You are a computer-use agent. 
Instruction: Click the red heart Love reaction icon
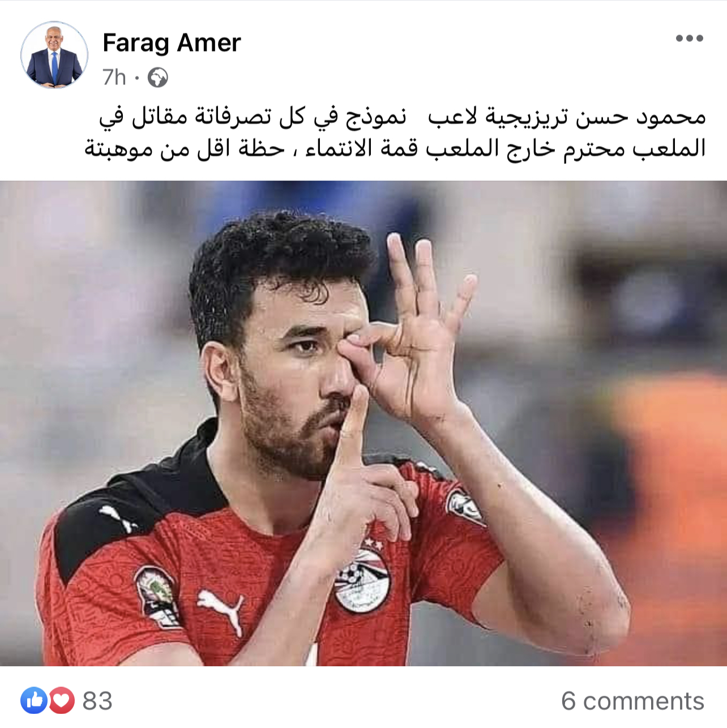point(62,701)
